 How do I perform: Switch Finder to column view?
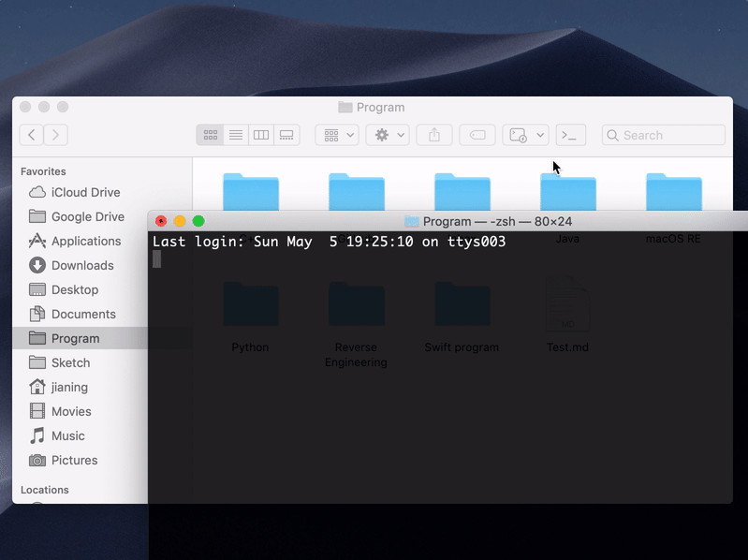[x=261, y=135]
